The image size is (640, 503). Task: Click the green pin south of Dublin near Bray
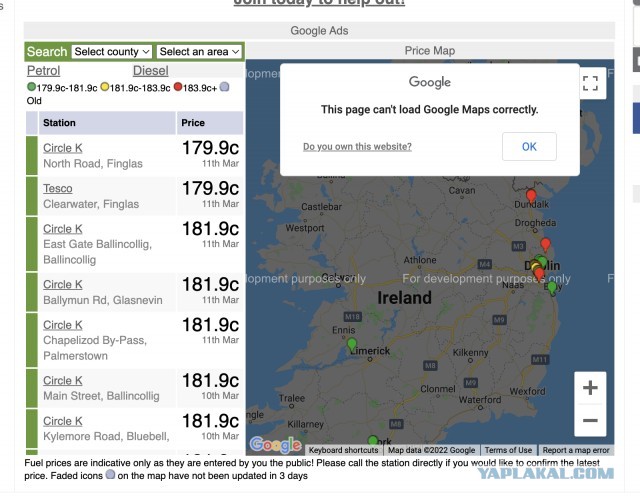(552, 288)
